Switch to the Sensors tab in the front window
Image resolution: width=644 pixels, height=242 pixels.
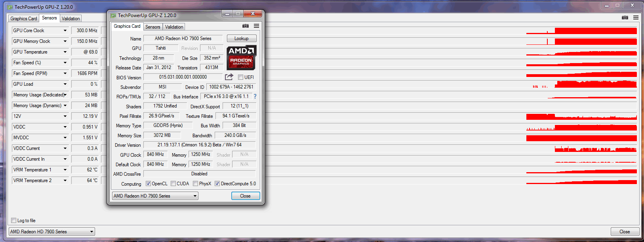point(153,27)
